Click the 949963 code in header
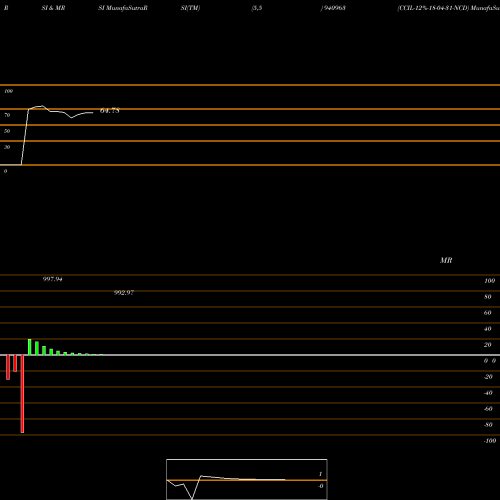The height and width of the screenshot is (500, 500). point(334,8)
